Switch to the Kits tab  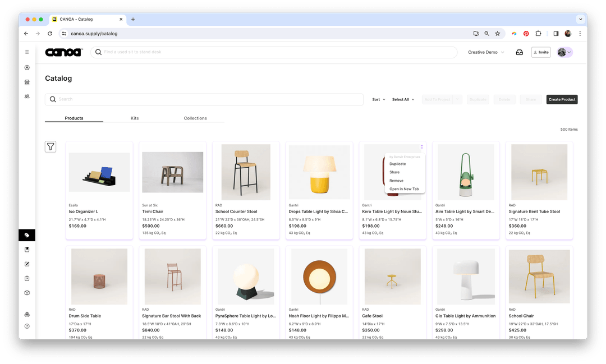point(135,118)
